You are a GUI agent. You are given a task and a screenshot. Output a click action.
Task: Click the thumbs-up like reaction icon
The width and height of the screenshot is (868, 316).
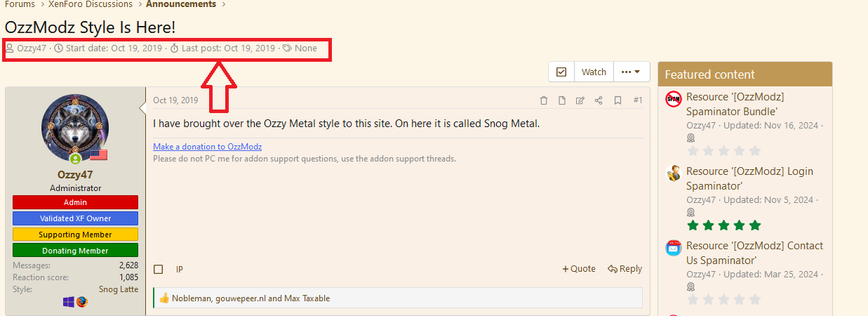[x=164, y=298]
